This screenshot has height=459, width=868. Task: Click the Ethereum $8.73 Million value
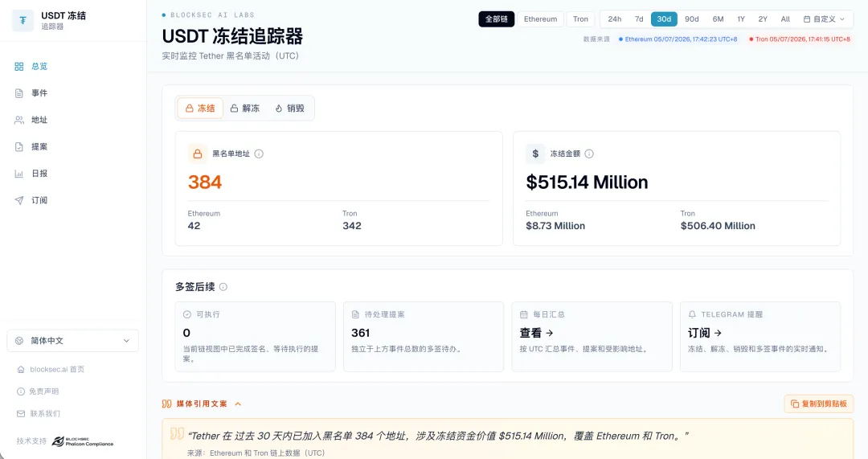click(x=555, y=226)
